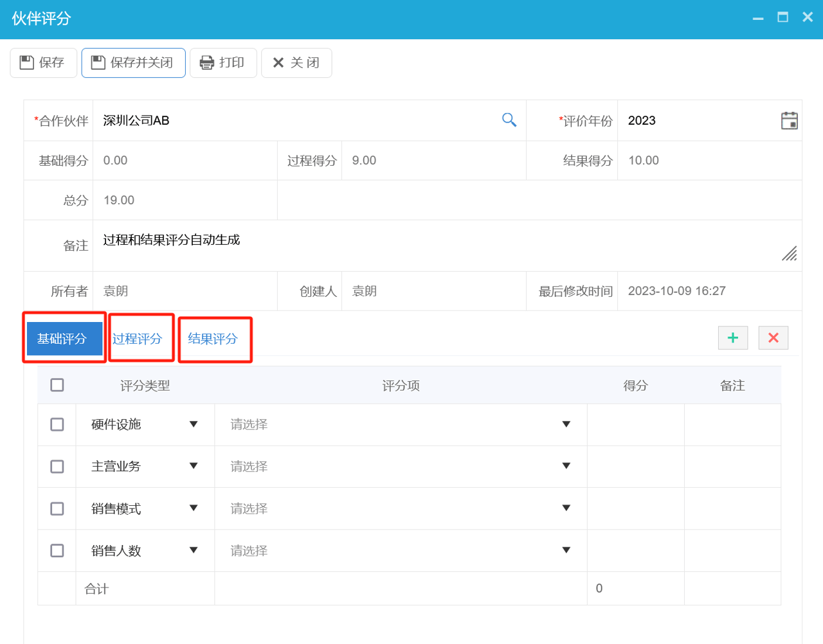Screen dimensions: 823x644
Task: Click the 合作伙伴 input field
Action: click(296, 121)
